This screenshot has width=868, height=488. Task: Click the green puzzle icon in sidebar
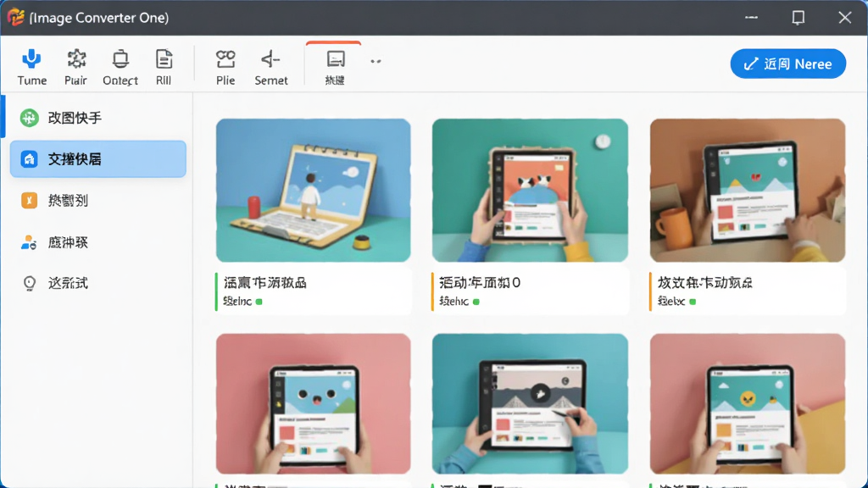click(x=30, y=118)
